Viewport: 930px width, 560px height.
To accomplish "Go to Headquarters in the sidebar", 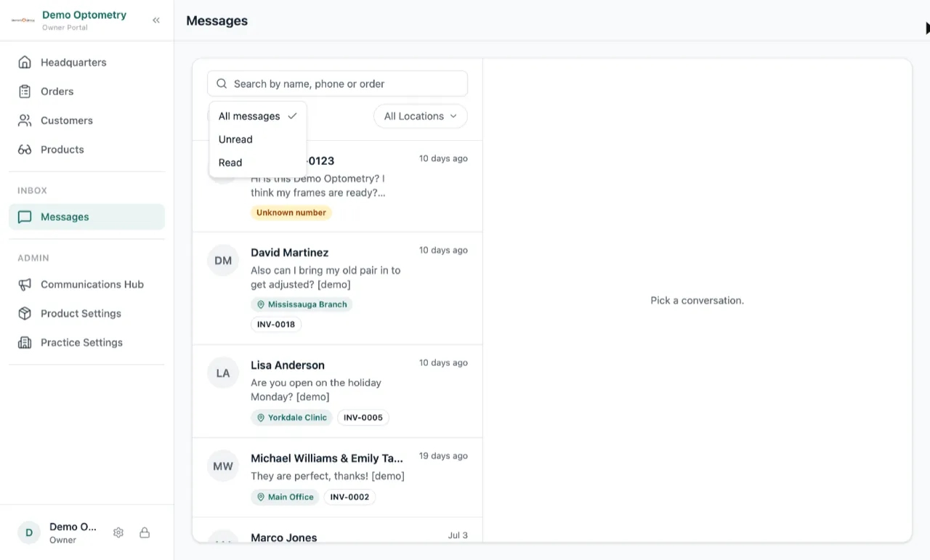I will coord(87,62).
